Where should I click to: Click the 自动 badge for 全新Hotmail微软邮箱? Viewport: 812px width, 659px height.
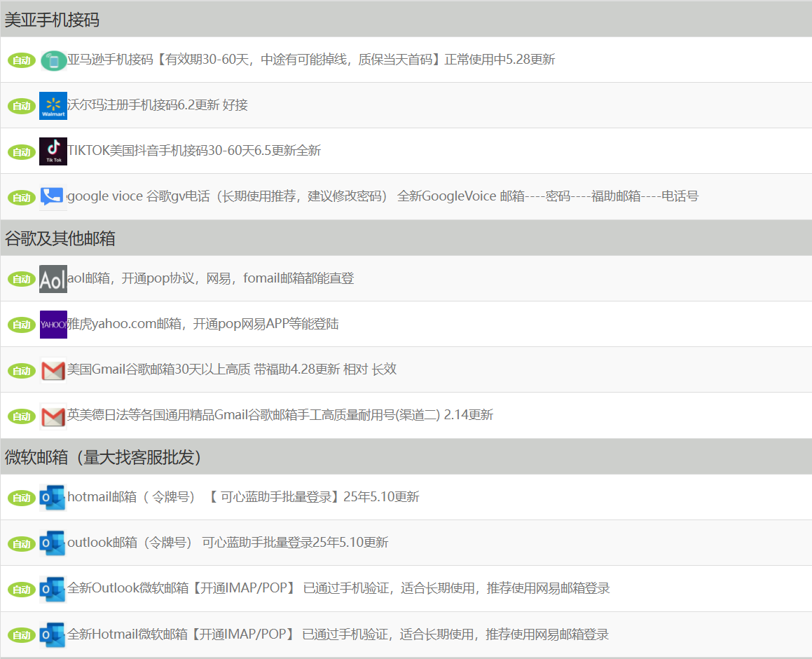pyautogui.click(x=21, y=634)
